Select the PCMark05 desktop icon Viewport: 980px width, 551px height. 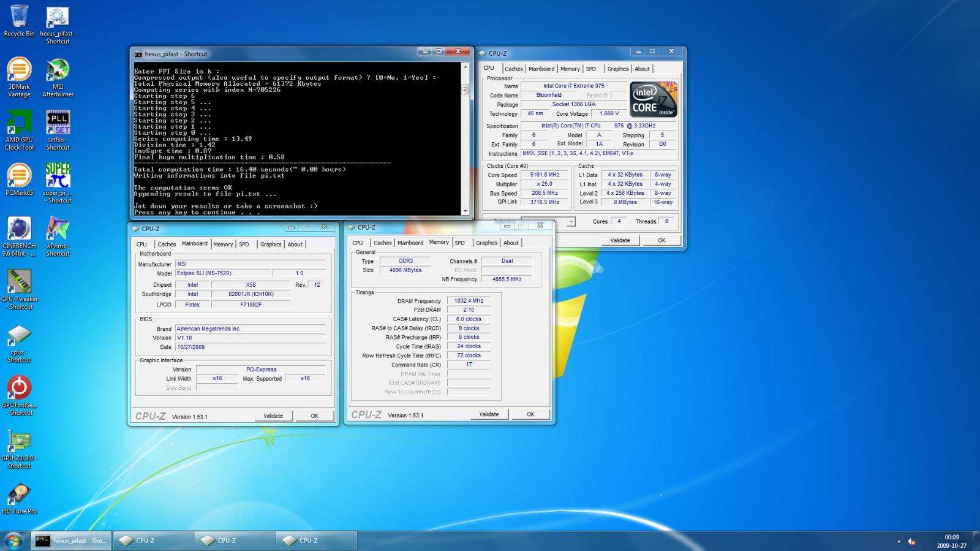tap(19, 179)
